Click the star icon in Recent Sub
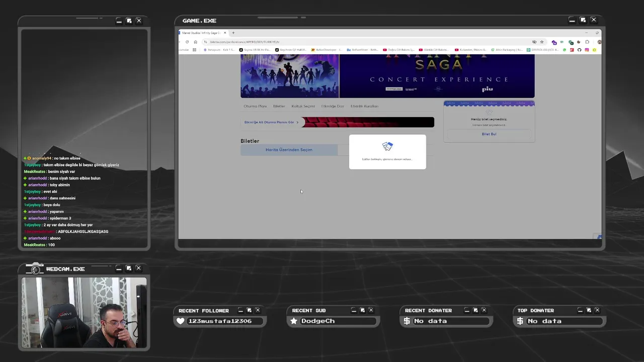The image size is (644, 362). (x=294, y=321)
